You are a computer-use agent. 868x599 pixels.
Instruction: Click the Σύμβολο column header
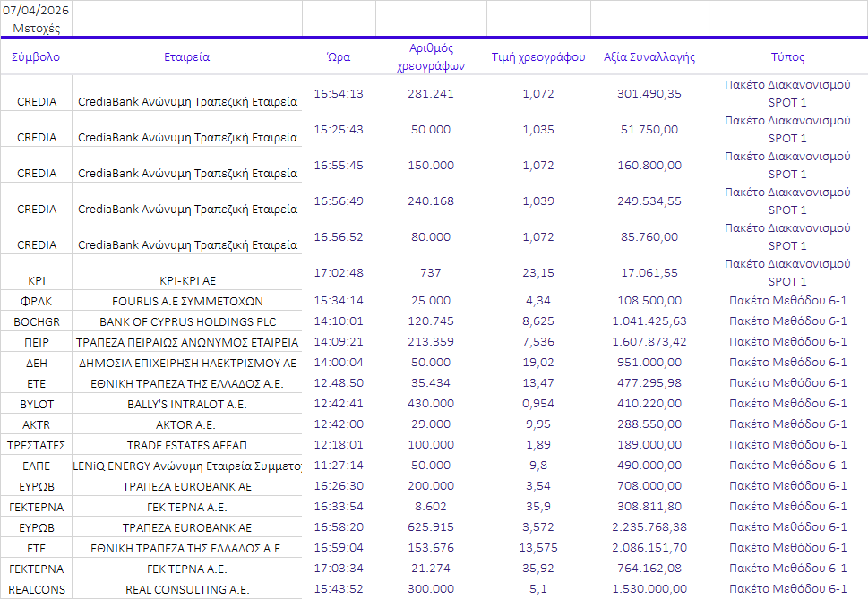(x=36, y=57)
